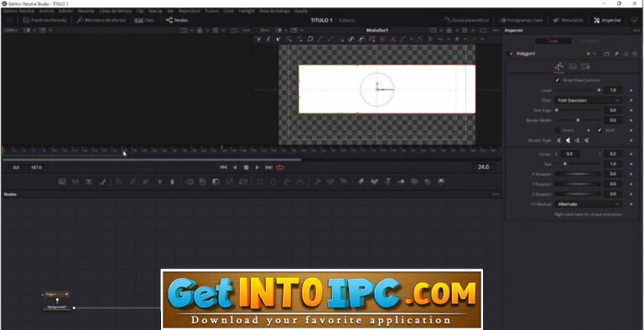Click the Size value field 1.0
644x330 pixels.
[x=613, y=164]
